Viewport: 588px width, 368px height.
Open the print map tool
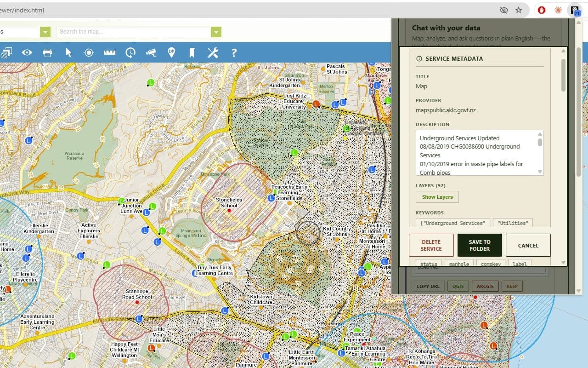click(47, 52)
